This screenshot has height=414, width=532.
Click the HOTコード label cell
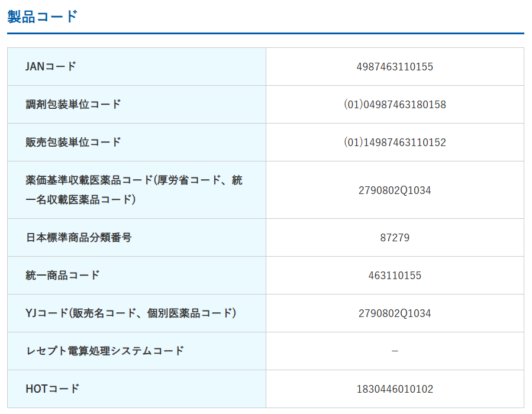pos(52,389)
